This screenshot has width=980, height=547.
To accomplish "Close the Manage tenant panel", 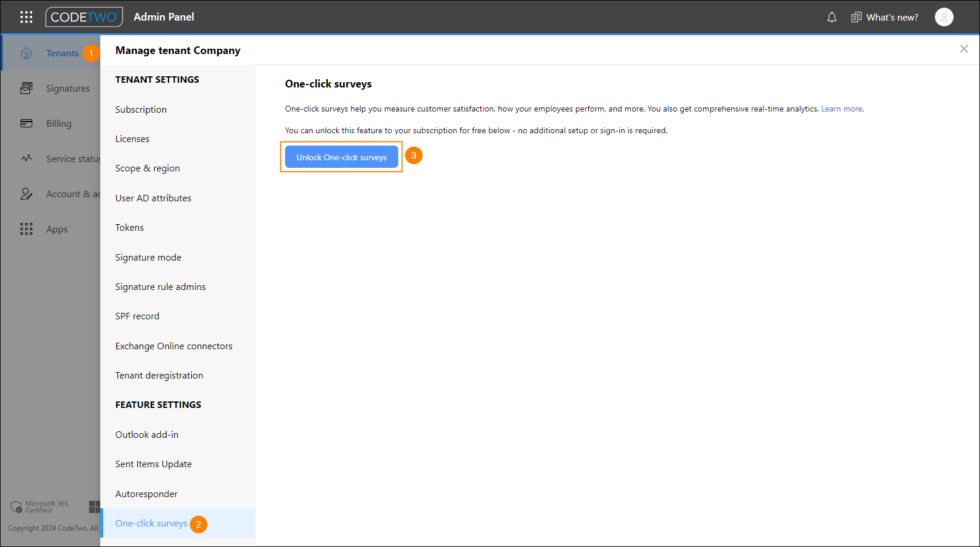I will [x=964, y=49].
